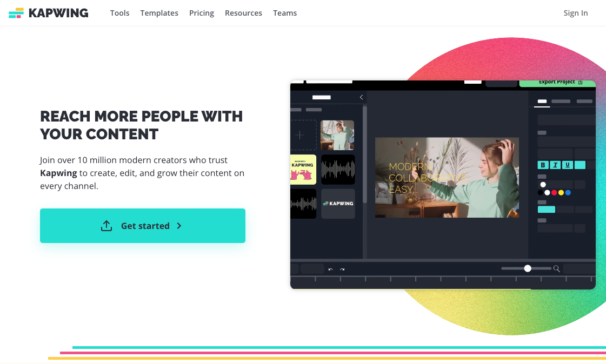The height and width of the screenshot is (364, 606).
Task: Click the Get started button
Action: 143,226
